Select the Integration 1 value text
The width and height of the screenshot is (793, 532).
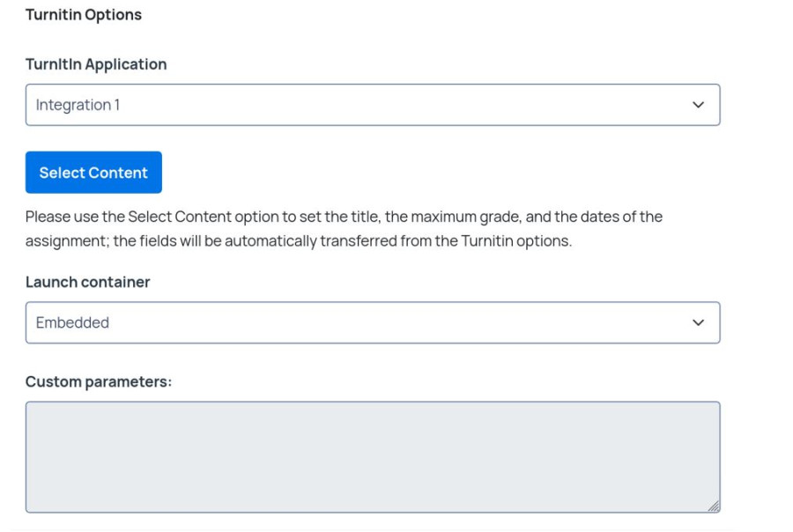click(x=77, y=104)
